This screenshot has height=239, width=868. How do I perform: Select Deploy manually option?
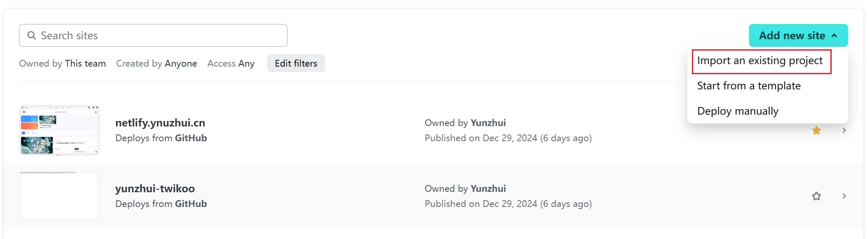[738, 111]
